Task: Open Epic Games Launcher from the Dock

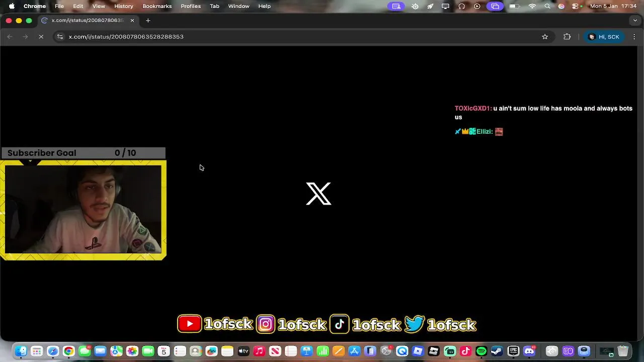Action: click(513, 351)
